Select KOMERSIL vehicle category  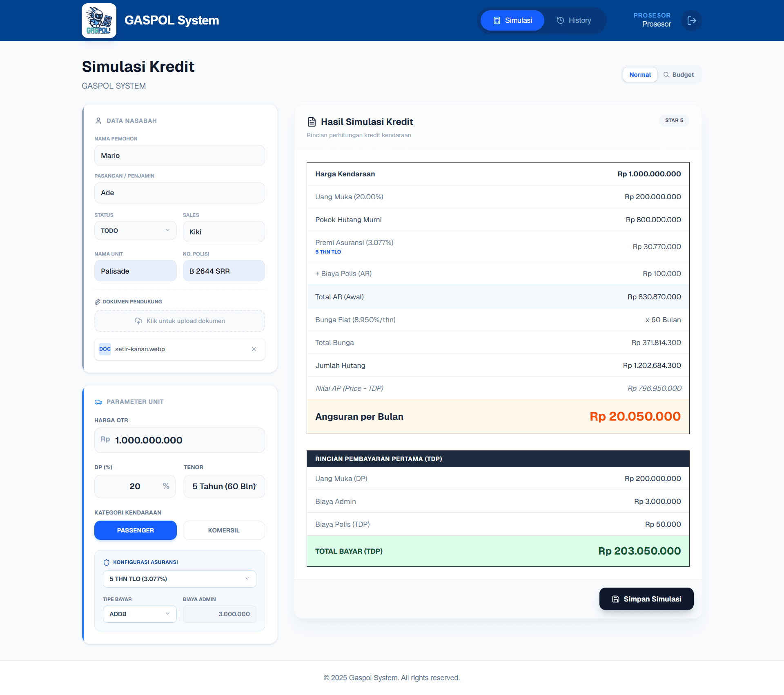pos(224,530)
